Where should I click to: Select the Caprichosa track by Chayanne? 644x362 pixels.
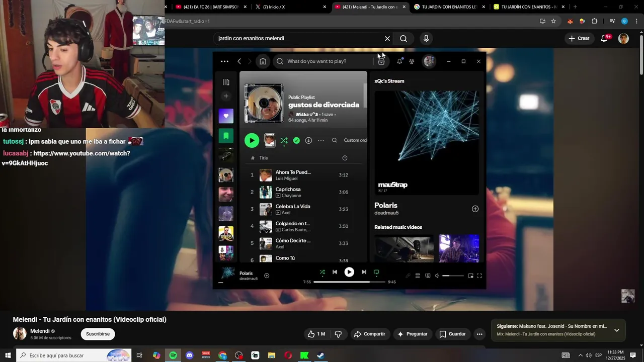click(304, 192)
